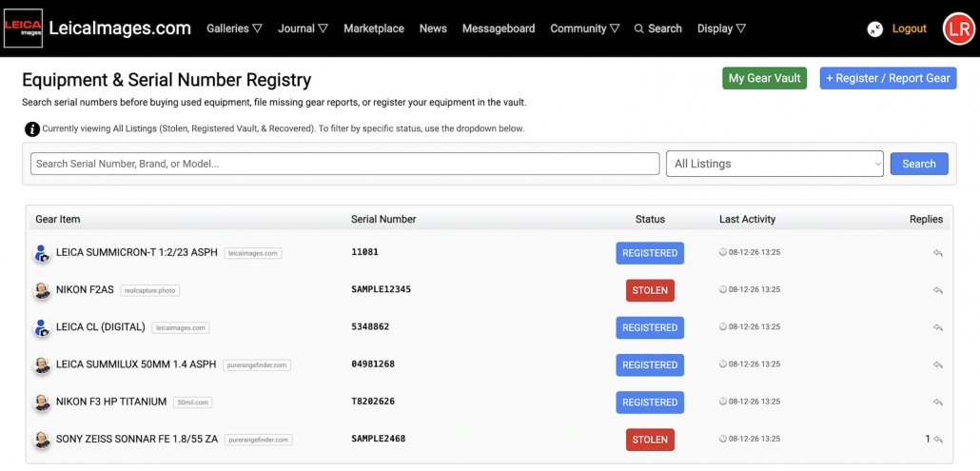The width and height of the screenshot is (980, 471).
Task: Click the reply arrow for LEICA SUMMICRON-T
Action: tap(938, 253)
